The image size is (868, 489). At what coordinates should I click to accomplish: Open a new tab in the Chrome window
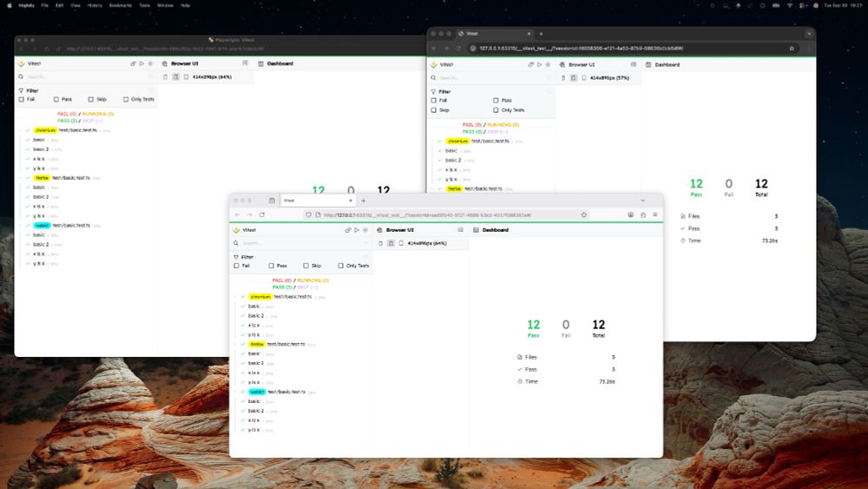[x=542, y=34]
